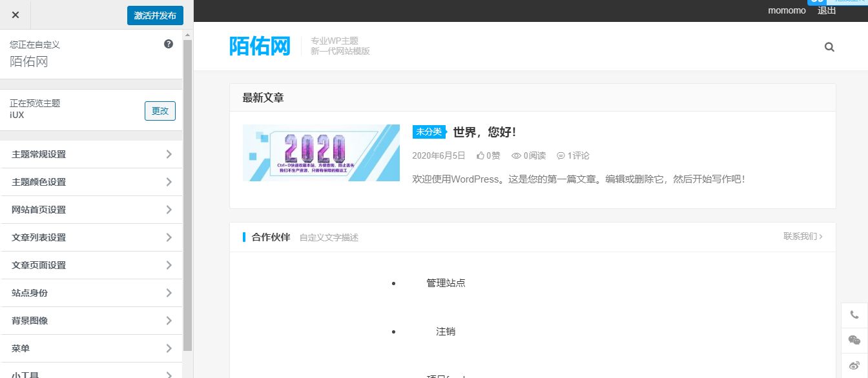Click the eye icon for 0阅读 reads
This screenshot has height=378, width=868.
[x=515, y=155]
